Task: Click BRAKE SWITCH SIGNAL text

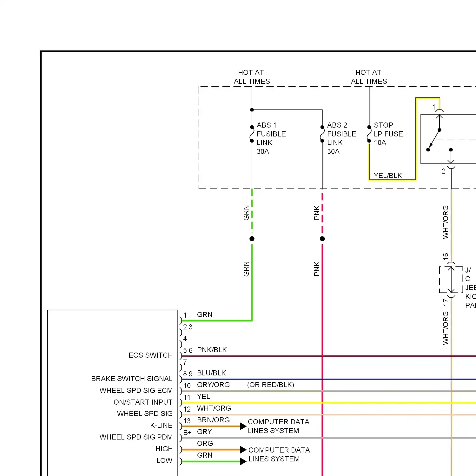Action: click(132, 379)
